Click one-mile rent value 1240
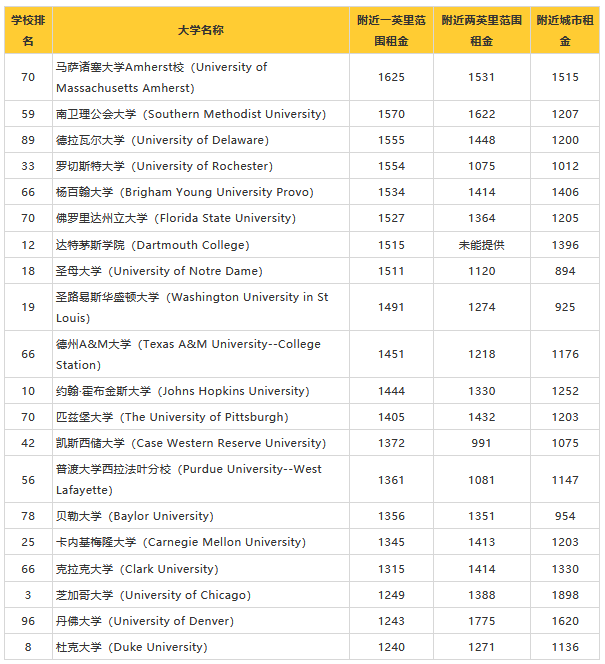605x664 pixels. click(391, 647)
